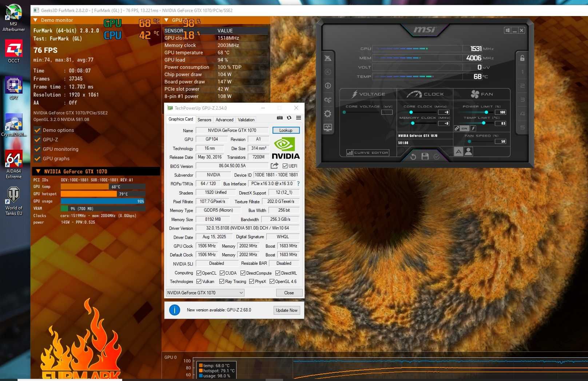Start Afterburner OC Scanner
The image size is (588, 381).
point(328,100)
